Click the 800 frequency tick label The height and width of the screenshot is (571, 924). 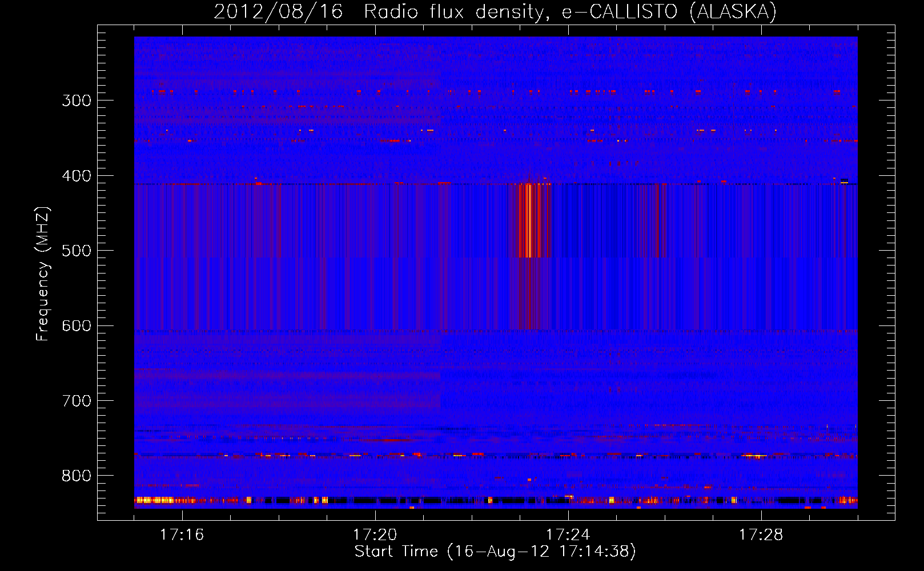(x=77, y=476)
